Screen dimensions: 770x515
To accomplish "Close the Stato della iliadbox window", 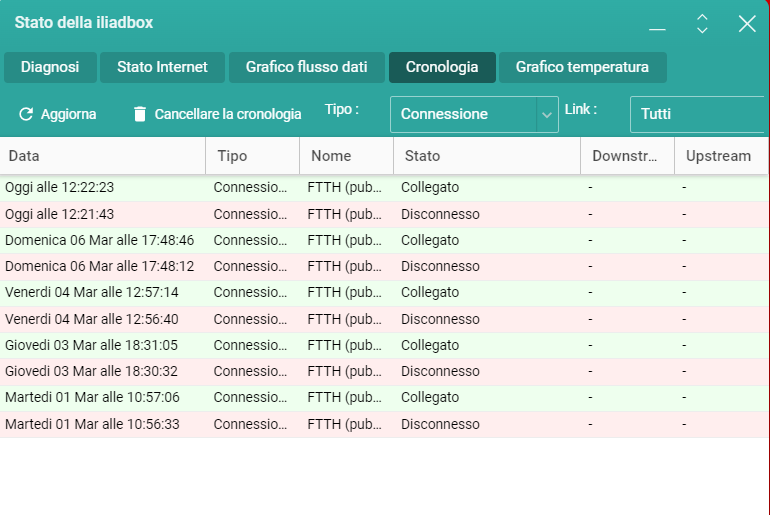I will point(747,24).
